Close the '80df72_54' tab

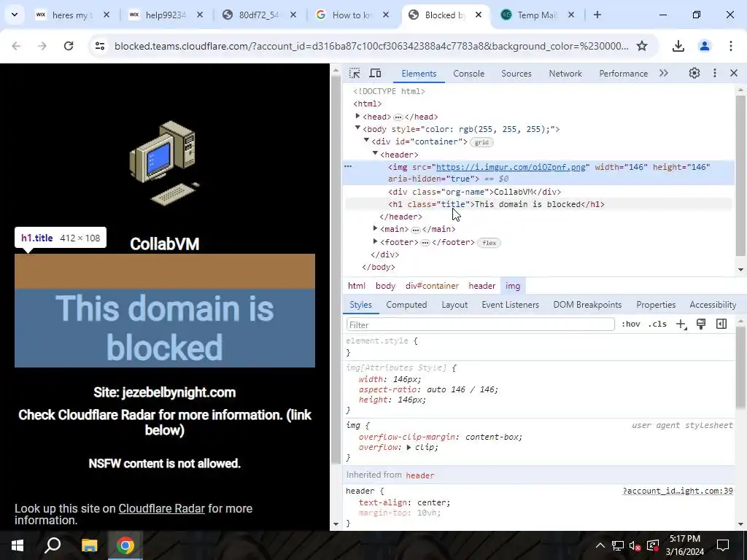(293, 15)
